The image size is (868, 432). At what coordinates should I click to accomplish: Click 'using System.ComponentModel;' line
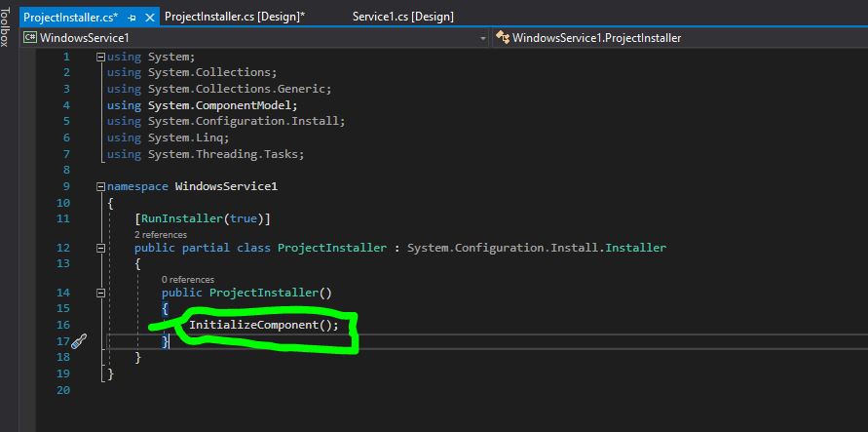click(x=202, y=105)
